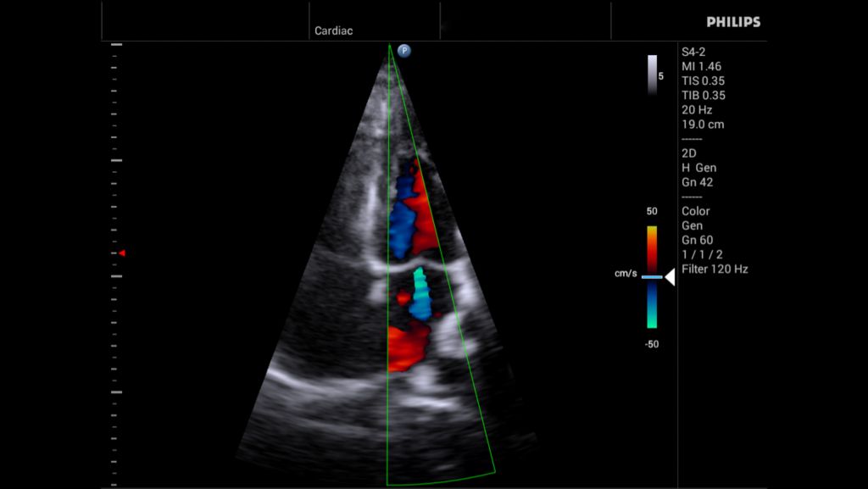This screenshot has height=489, width=868.
Task: Click the probe orientation marker P
Action: pos(404,50)
